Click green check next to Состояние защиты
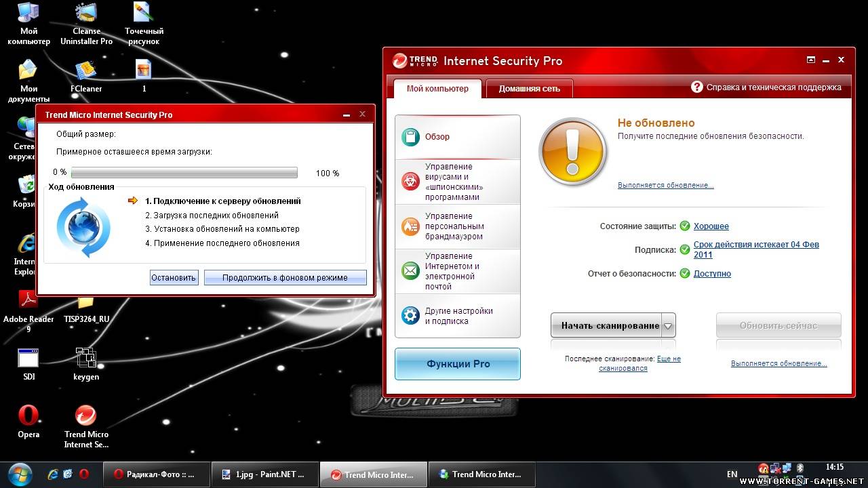The height and width of the screenshot is (488, 868). [685, 226]
